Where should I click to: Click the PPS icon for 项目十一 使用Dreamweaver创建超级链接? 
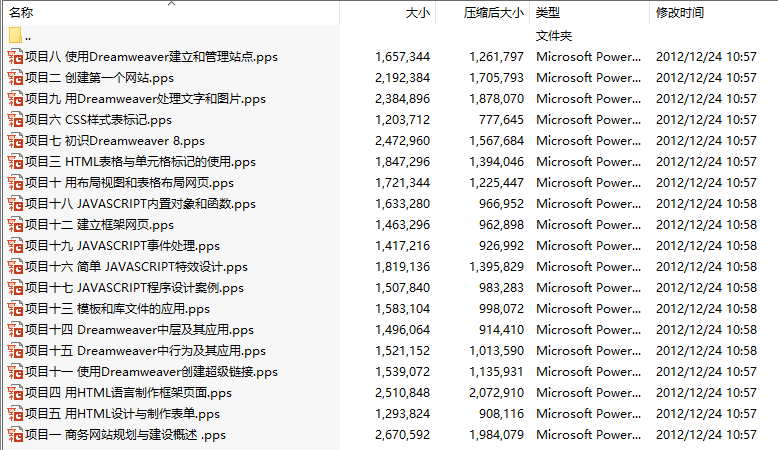[15, 372]
